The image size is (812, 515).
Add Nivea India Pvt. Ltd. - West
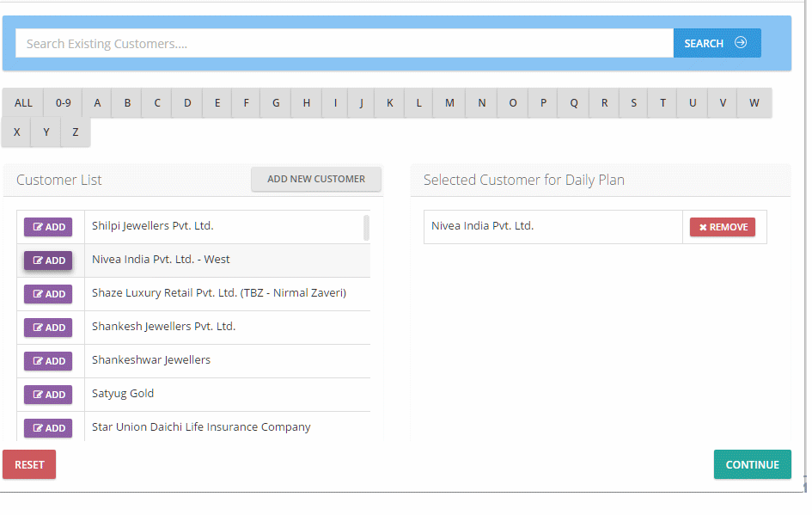click(48, 261)
